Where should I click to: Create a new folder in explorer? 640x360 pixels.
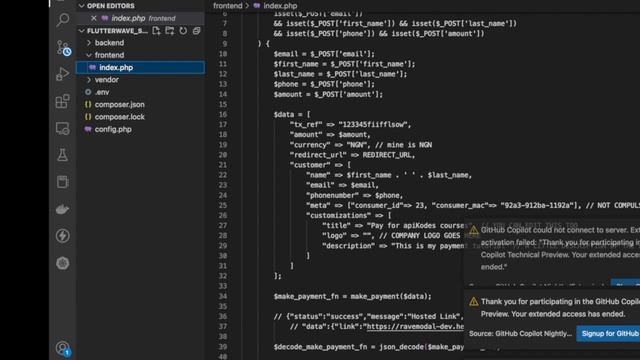tap(170, 31)
